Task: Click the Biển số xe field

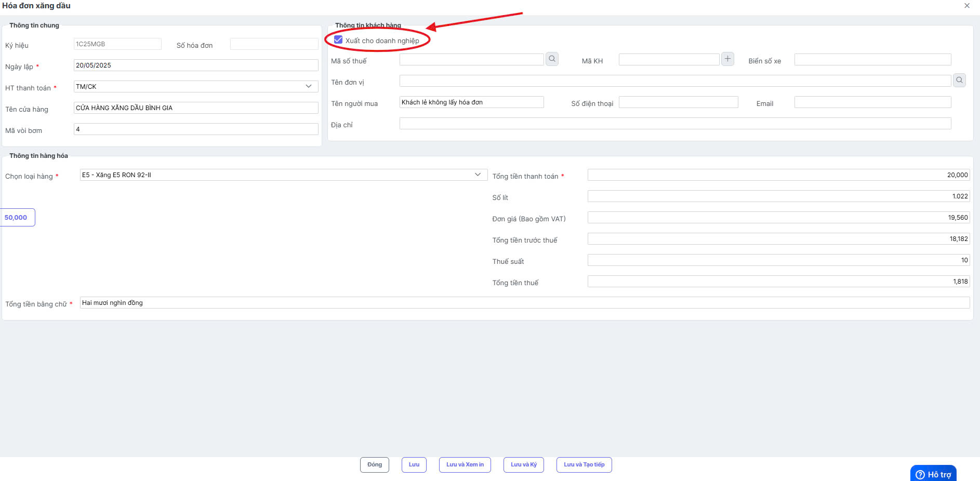Action: [x=873, y=60]
